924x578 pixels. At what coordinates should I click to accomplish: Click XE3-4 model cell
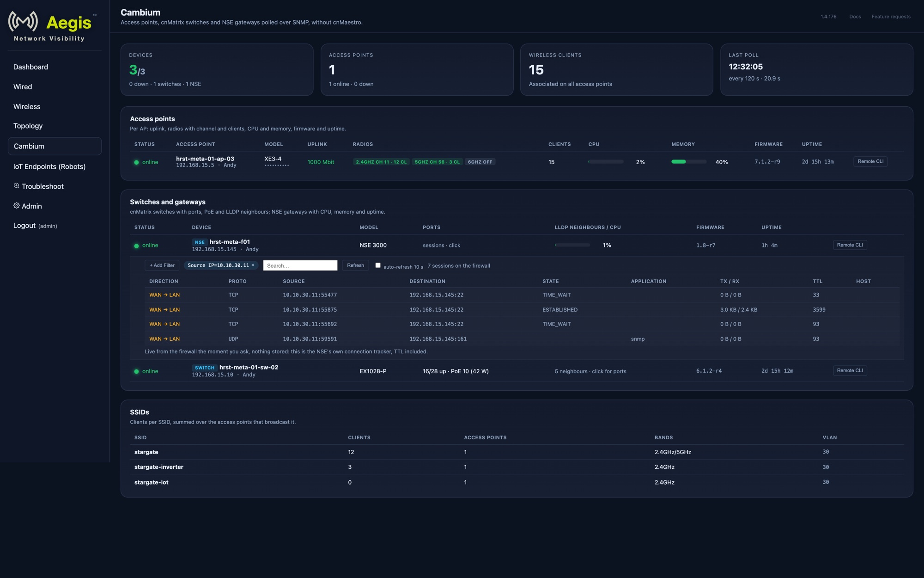point(273,159)
